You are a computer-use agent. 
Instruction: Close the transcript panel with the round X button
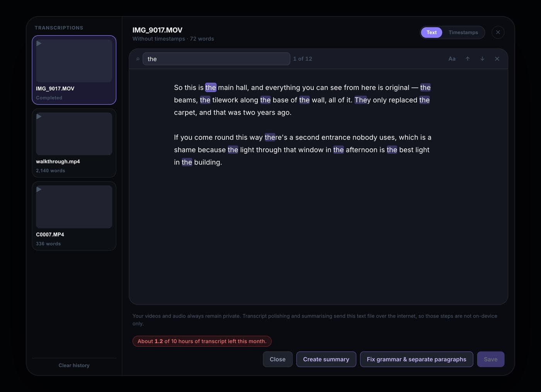[498, 32]
